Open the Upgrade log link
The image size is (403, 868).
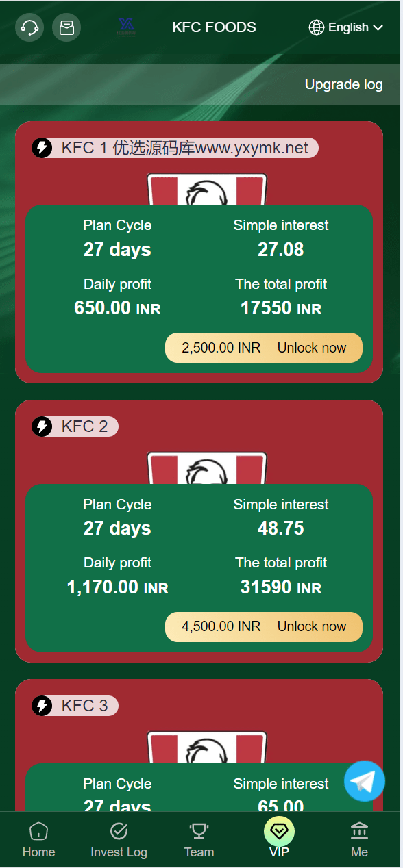click(344, 84)
